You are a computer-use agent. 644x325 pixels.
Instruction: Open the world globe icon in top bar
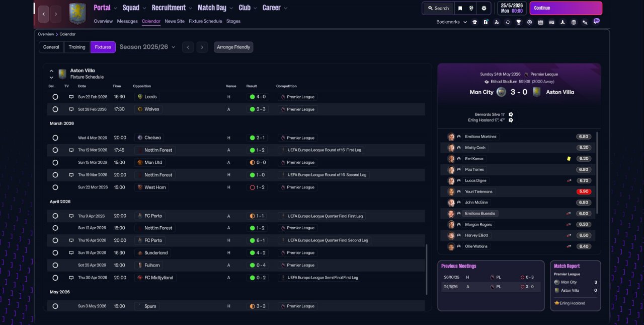click(471, 8)
